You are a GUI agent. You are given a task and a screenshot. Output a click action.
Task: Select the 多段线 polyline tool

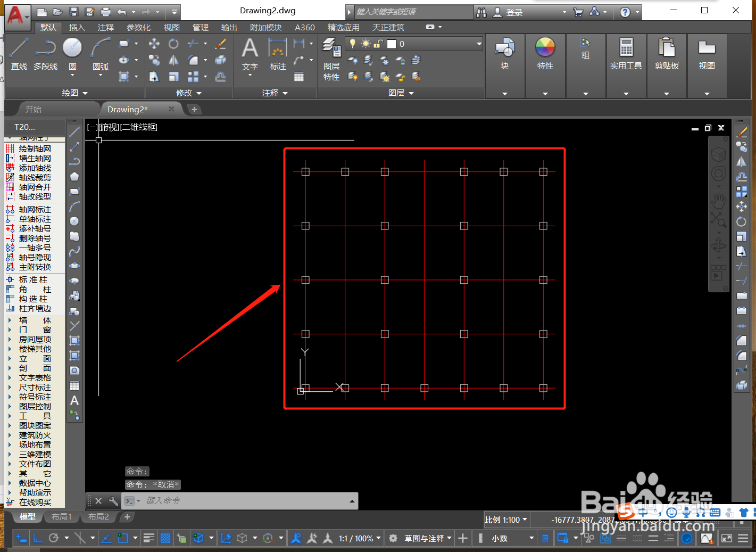click(x=45, y=54)
